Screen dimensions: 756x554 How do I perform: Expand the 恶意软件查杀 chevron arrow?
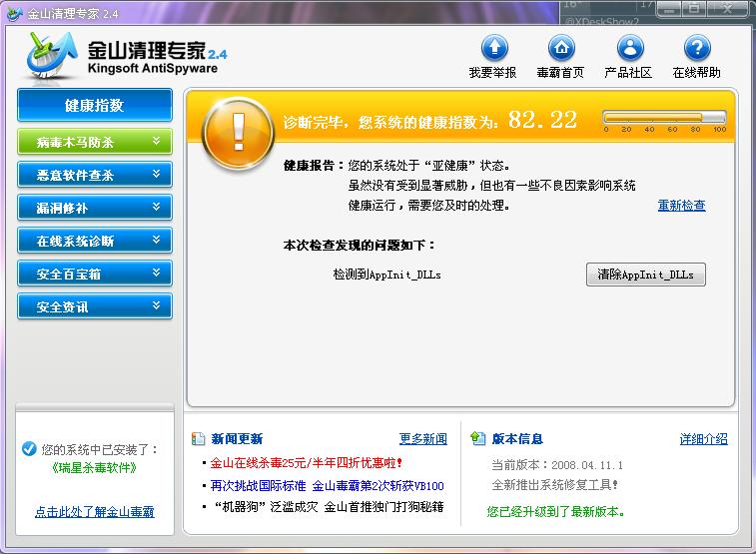coord(156,174)
